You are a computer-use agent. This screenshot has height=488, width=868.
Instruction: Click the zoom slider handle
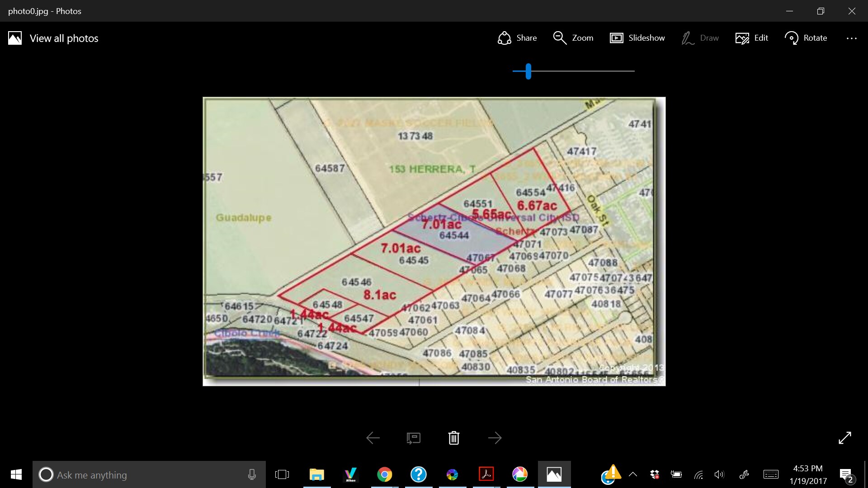point(528,71)
